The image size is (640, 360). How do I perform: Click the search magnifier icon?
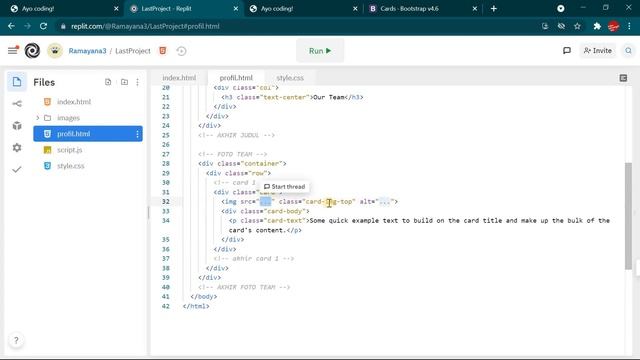(x=628, y=51)
